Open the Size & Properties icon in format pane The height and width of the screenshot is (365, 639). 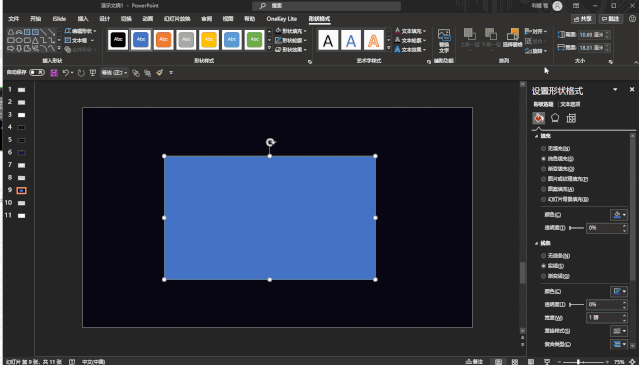(x=571, y=118)
